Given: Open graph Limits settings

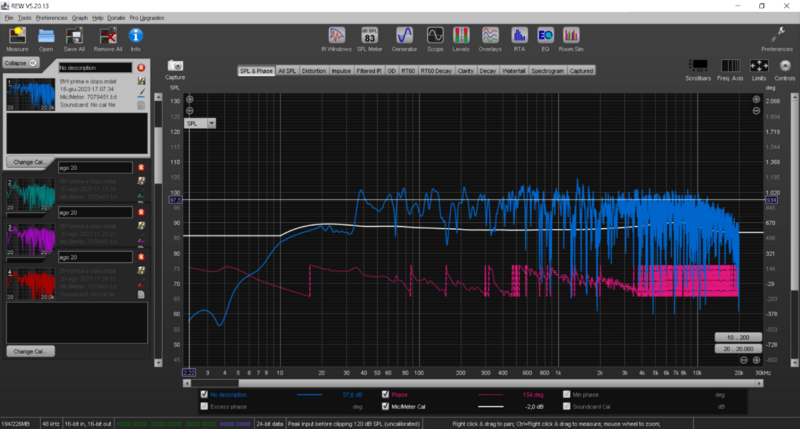Looking at the screenshot, I should pyautogui.click(x=757, y=67).
